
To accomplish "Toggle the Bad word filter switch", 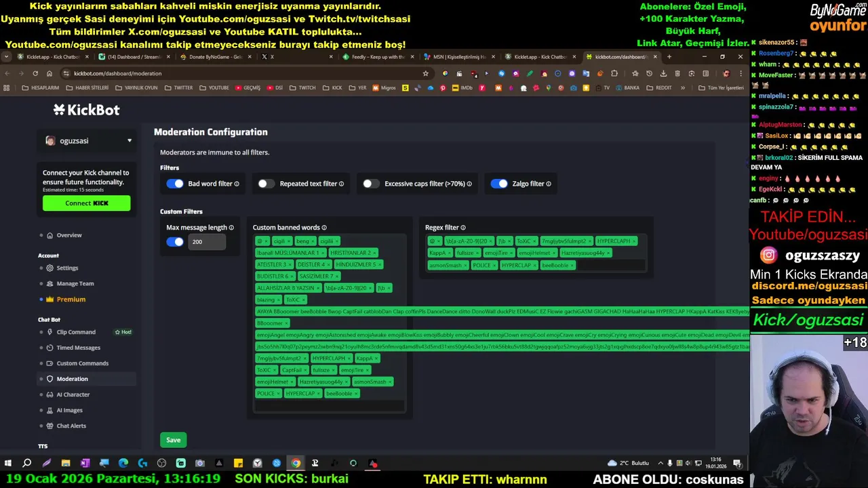I will tap(175, 184).
